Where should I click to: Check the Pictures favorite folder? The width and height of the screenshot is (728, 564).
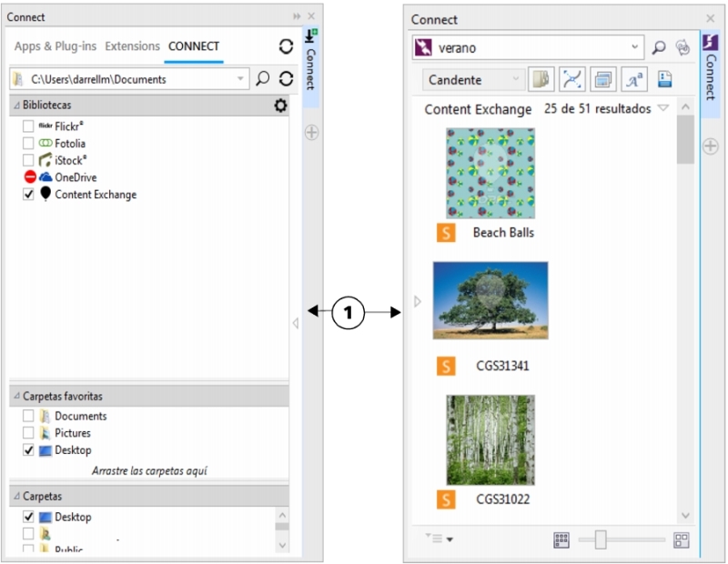[29, 433]
